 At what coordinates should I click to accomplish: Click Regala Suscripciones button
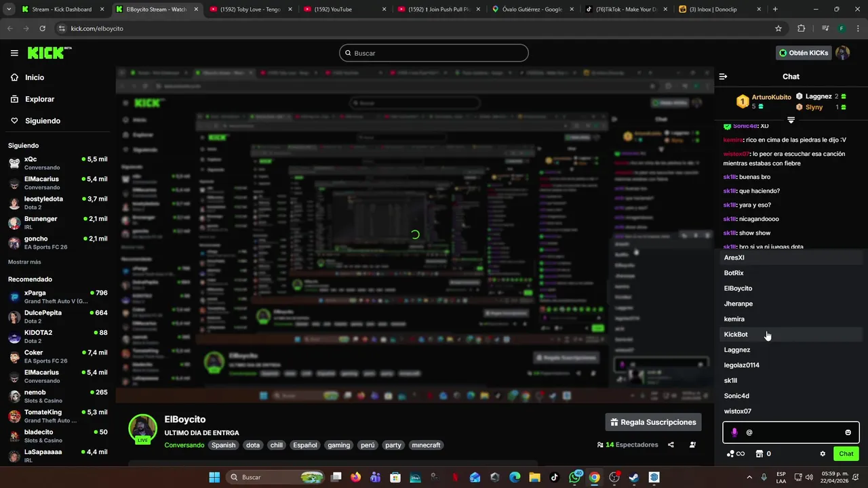654,422
